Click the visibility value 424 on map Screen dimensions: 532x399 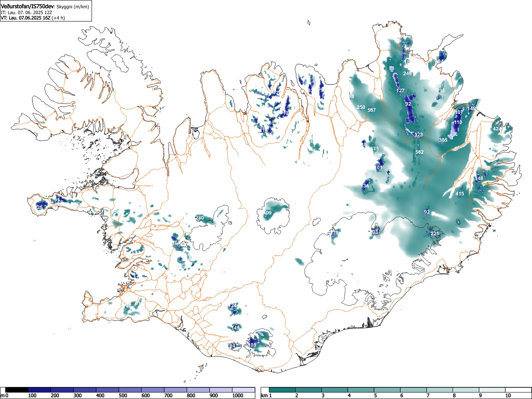tap(497, 129)
